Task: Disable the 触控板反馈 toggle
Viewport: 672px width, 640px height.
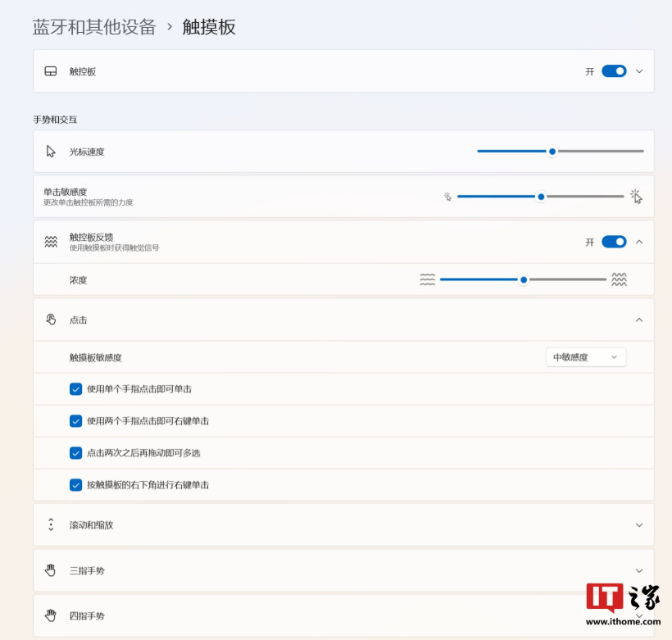Action: 614,242
